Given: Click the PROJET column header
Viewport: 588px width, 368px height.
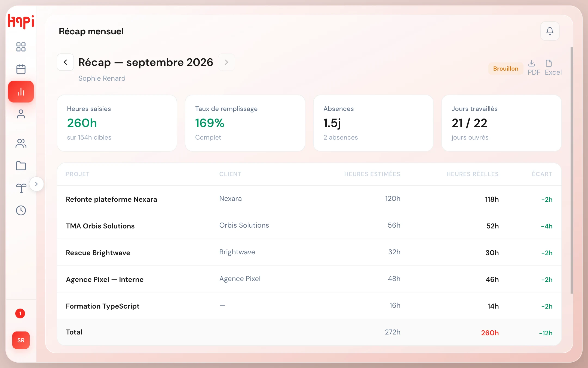Looking at the screenshot, I should tap(78, 174).
